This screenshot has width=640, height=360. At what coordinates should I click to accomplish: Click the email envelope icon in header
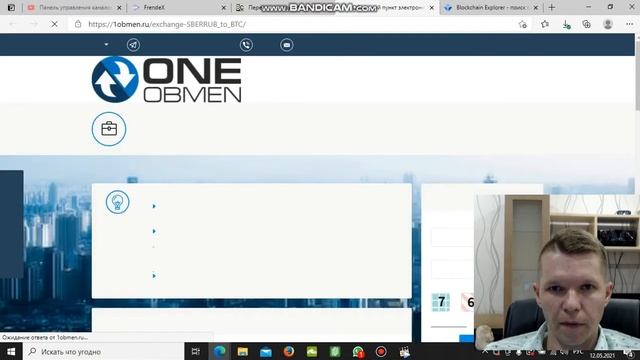287,45
